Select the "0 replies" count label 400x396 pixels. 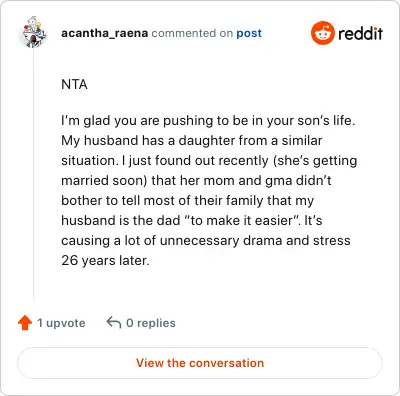point(151,323)
